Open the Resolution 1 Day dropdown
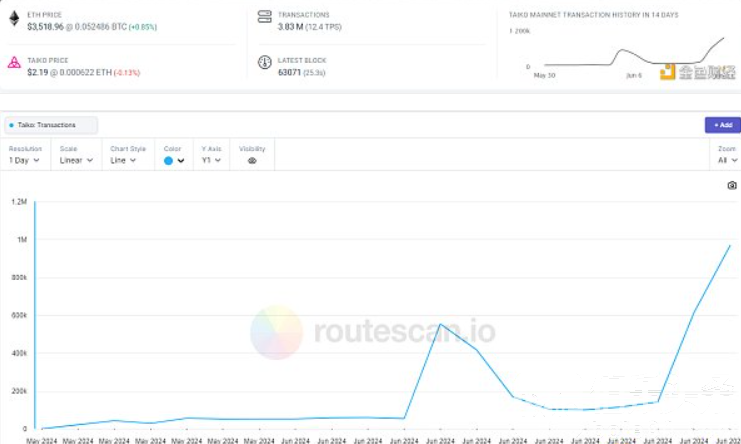Screen dimensions: 741x444 pos(24,160)
